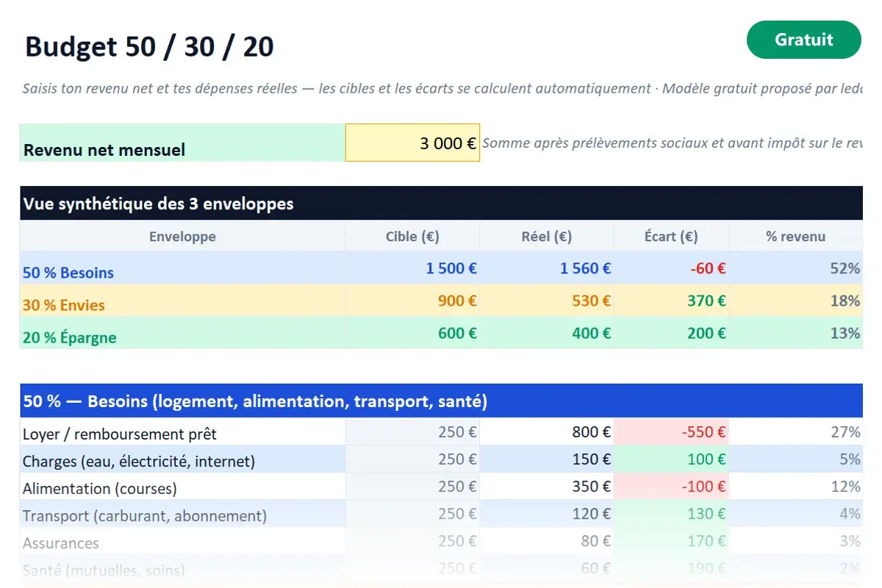
Task: Click the instructions text starting with Saisis ton revenu
Action: pos(442,89)
